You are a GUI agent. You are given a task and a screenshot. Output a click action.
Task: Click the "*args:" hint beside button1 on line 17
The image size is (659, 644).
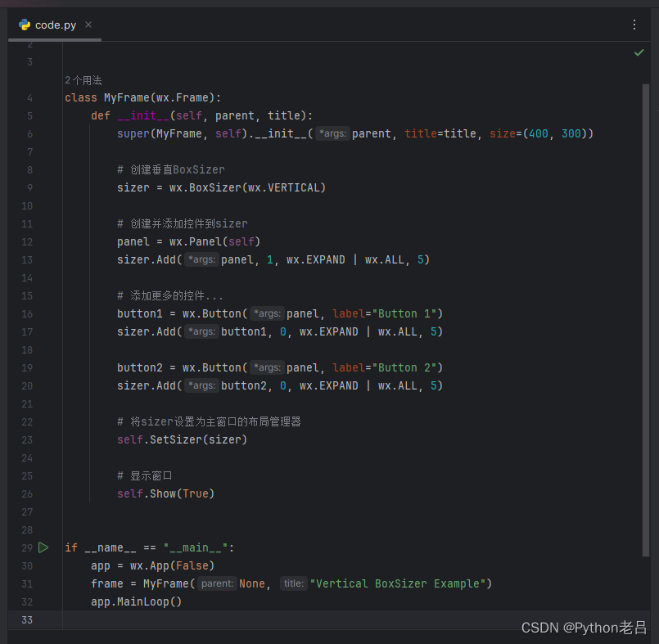click(201, 331)
